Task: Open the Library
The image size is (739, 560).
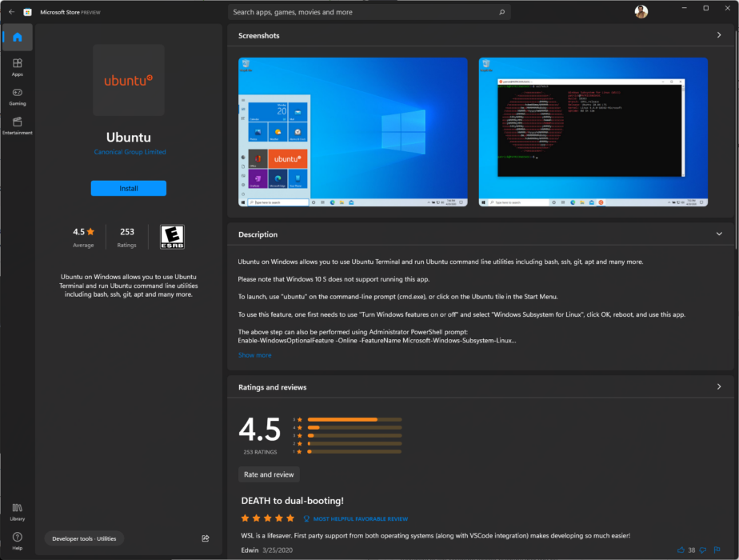Action: coord(17,510)
